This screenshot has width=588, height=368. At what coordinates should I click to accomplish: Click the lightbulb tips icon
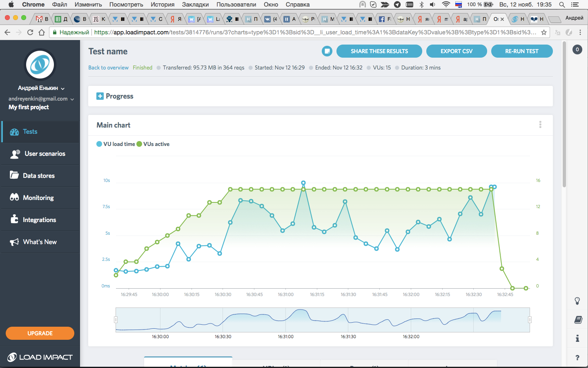pyautogui.click(x=577, y=301)
